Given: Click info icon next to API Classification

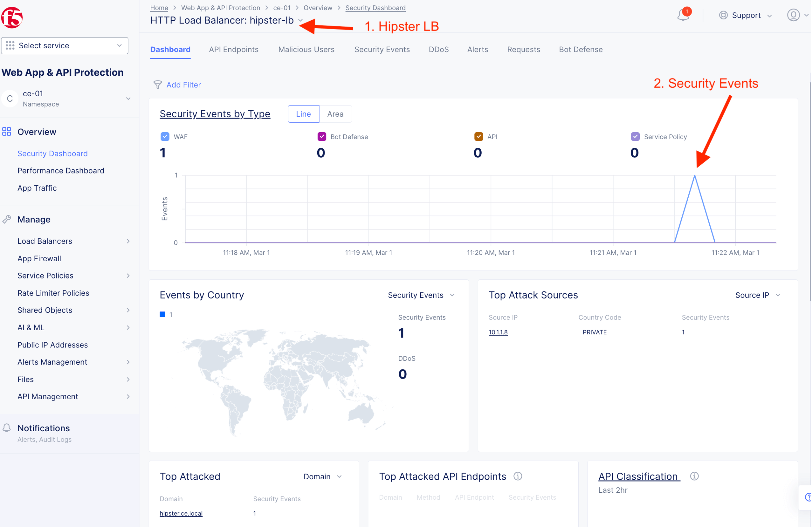Looking at the screenshot, I should click(694, 476).
